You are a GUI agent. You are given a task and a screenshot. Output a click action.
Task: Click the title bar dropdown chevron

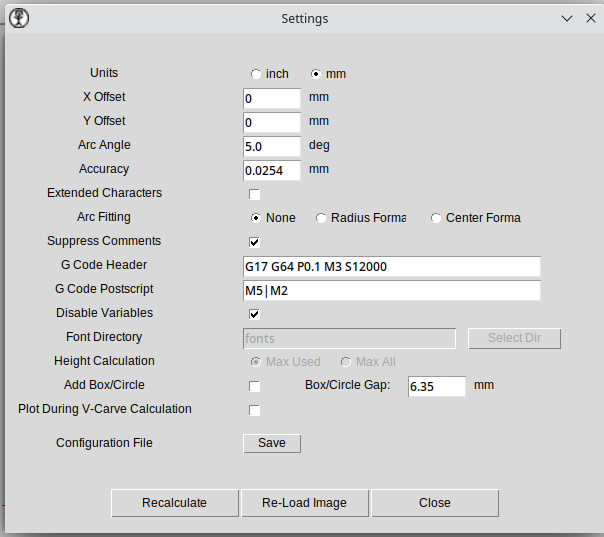pyautogui.click(x=567, y=18)
